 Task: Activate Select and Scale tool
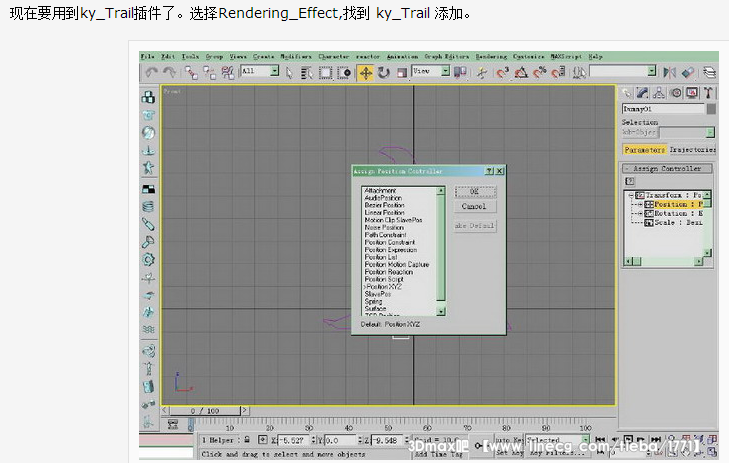point(402,73)
